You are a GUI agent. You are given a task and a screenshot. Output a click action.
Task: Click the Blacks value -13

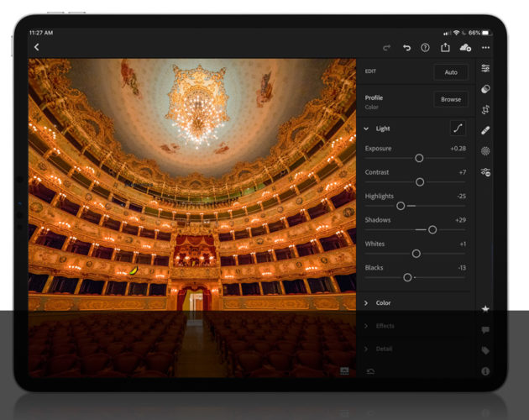[x=462, y=268]
